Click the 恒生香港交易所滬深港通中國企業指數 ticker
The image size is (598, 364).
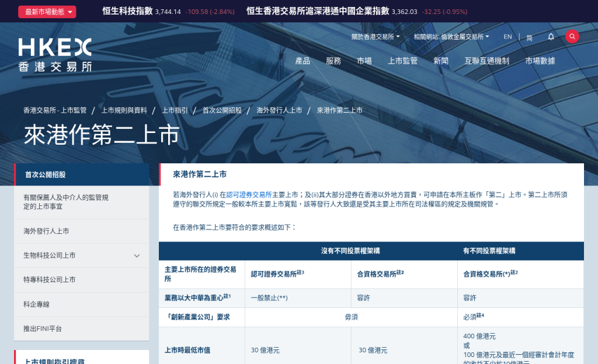pyautogui.click(x=357, y=11)
